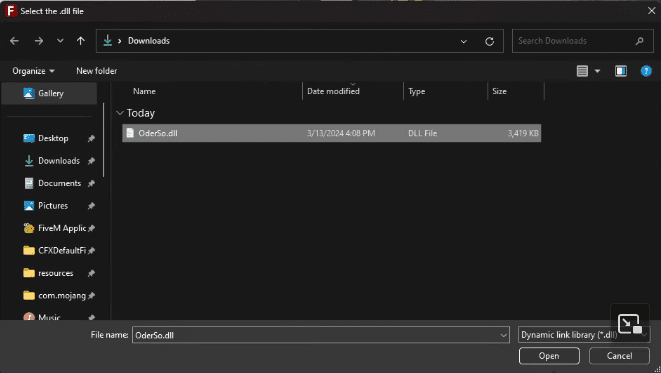Go up one folder level
This screenshot has height=373, width=661.
(81, 41)
